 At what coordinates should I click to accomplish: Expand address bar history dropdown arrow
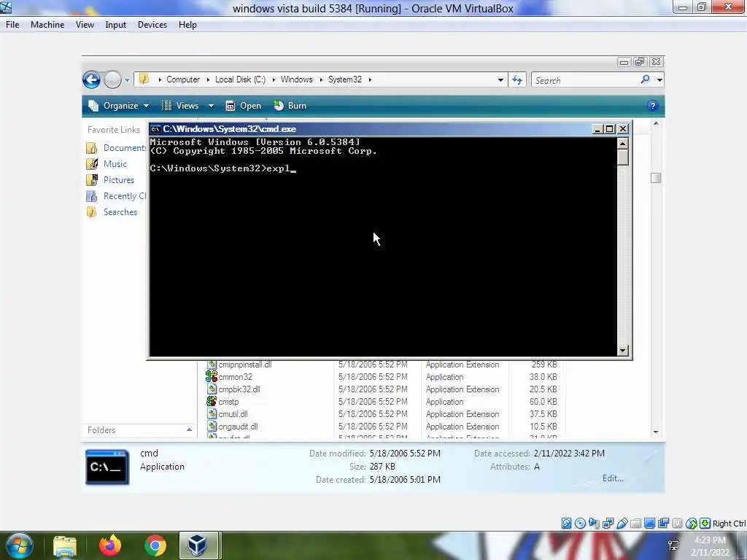click(500, 80)
